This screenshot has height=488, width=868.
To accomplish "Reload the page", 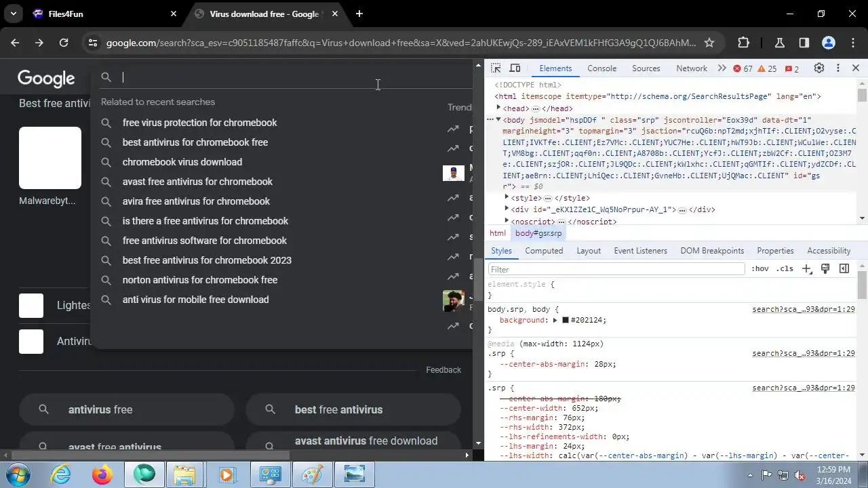I will coord(64,43).
